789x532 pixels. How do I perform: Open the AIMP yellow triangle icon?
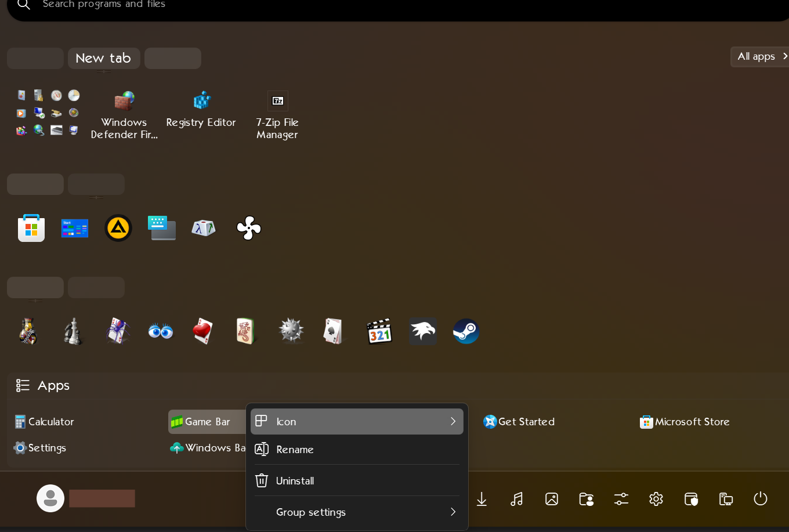(118, 228)
